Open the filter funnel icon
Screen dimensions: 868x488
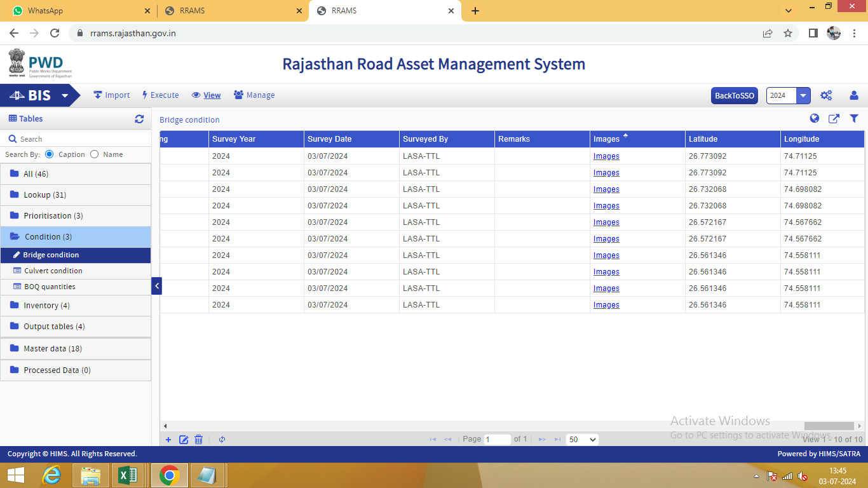click(x=854, y=118)
